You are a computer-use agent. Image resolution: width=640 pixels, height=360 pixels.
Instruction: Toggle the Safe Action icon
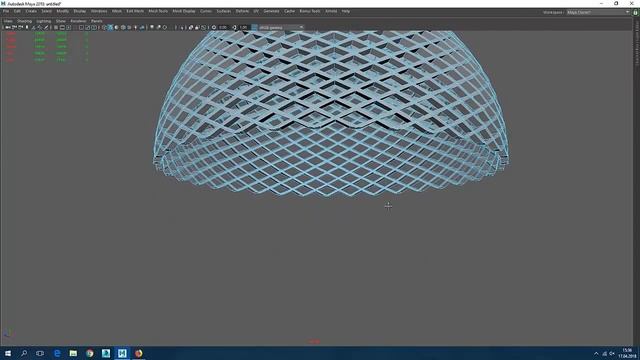point(87,27)
